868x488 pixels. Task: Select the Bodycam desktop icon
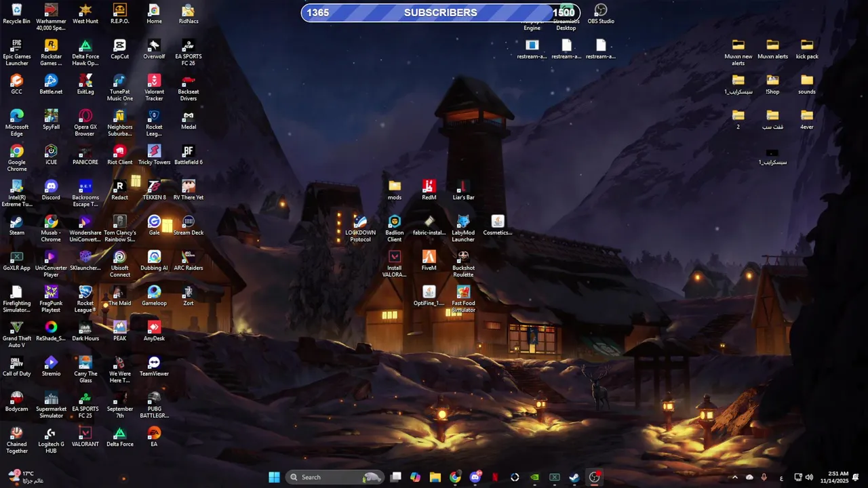(17, 401)
